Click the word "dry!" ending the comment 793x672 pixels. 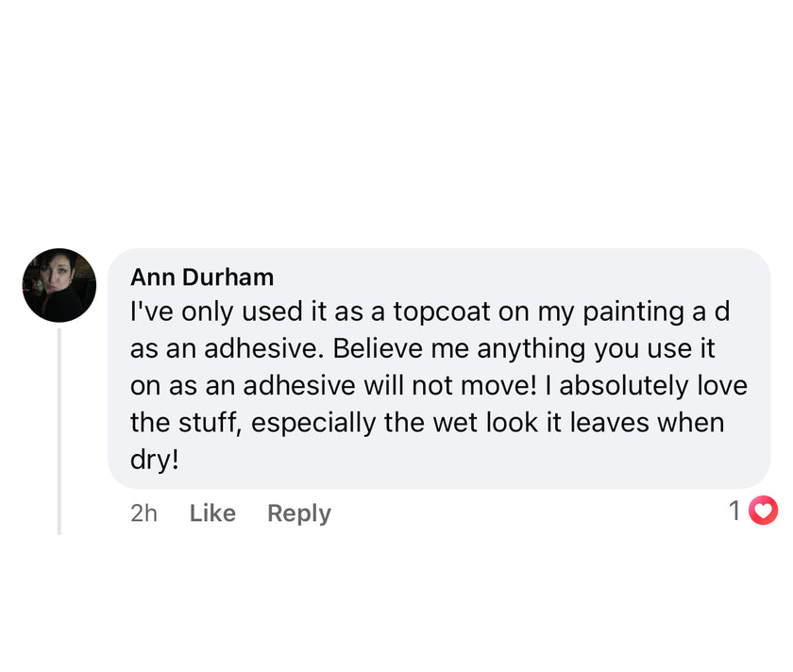pyautogui.click(x=154, y=459)
